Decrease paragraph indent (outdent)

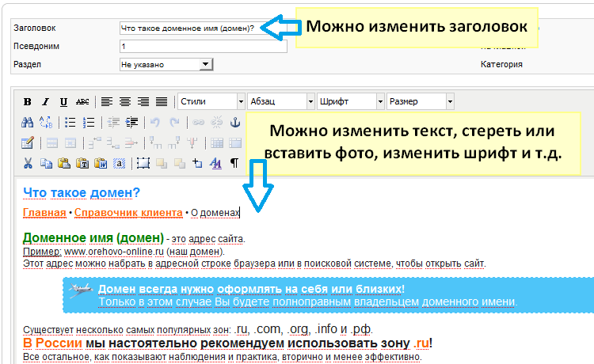pos(113,122)
